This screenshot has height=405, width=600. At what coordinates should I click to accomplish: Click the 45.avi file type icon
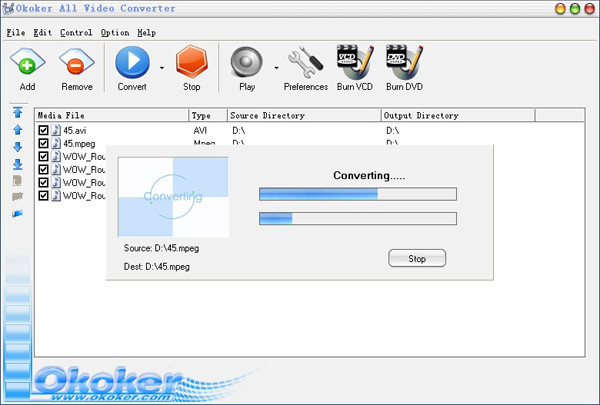pyautogui.click(x=56, y=130)
